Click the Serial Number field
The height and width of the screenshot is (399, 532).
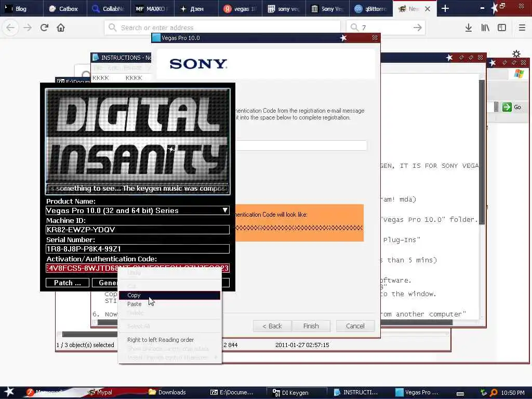pos(137,249)
